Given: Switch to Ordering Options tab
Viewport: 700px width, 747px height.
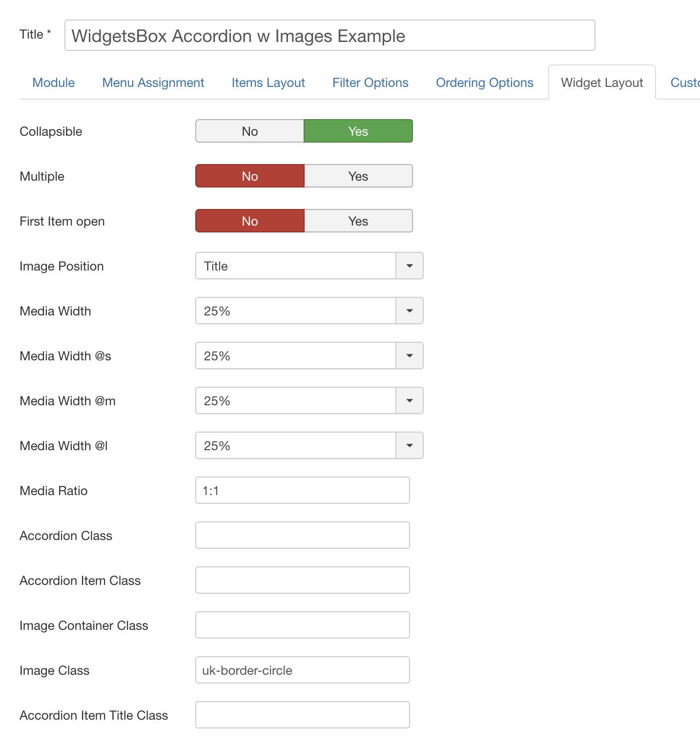Looking at the screenshot, I should coord(485,83).
